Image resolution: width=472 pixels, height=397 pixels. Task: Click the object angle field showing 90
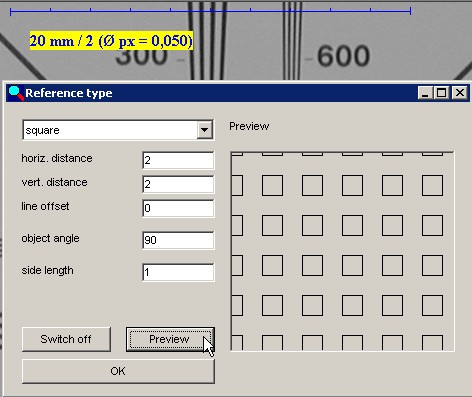178,240
